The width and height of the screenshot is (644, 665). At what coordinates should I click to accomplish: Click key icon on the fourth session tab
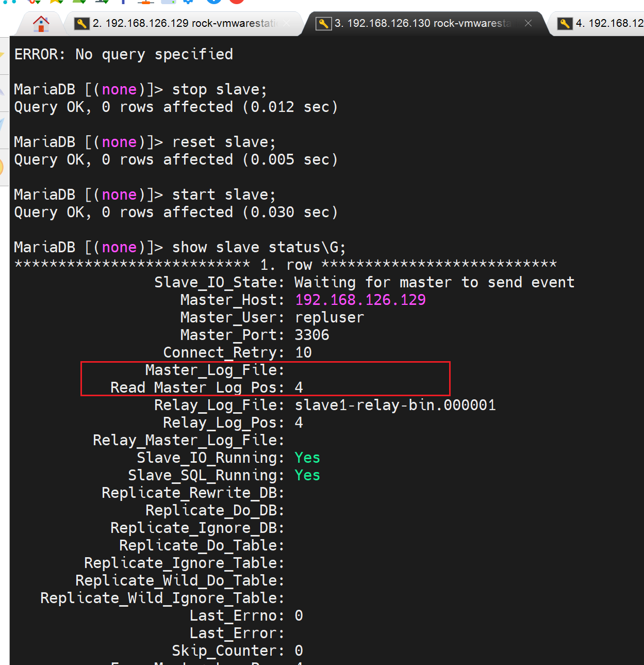pyautogui.click(x=565, y=23)
